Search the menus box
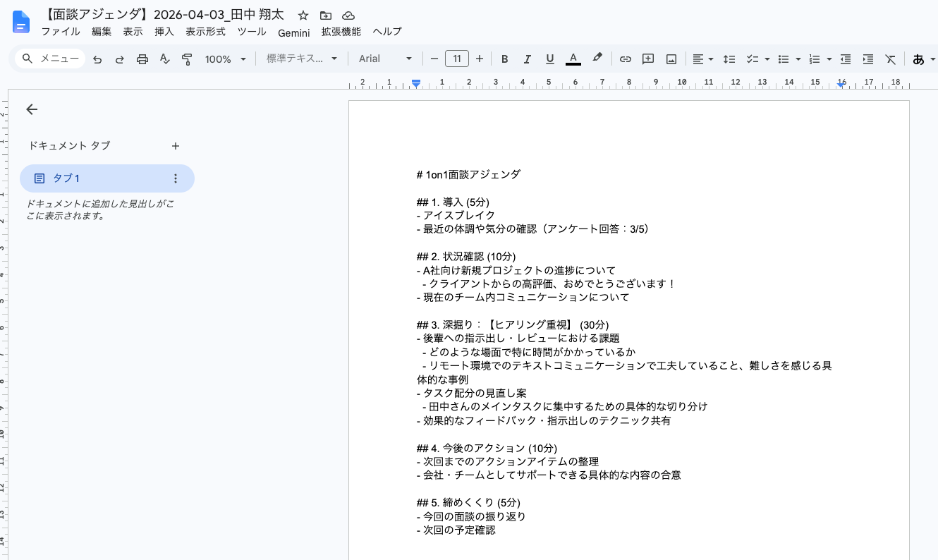Viewport: 938px width, 560px height. pos(50,59)
